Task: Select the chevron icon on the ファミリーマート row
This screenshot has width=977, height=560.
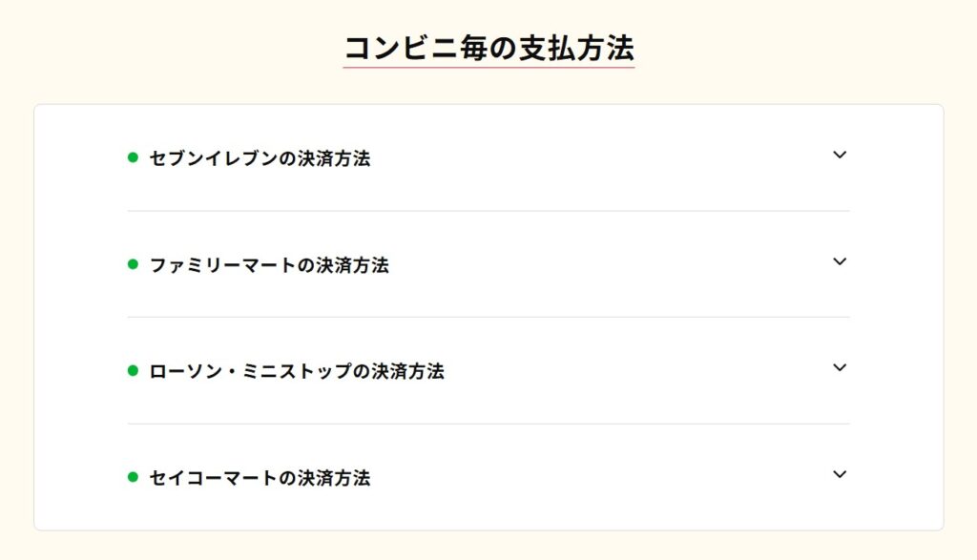Action: pos(839,262)
